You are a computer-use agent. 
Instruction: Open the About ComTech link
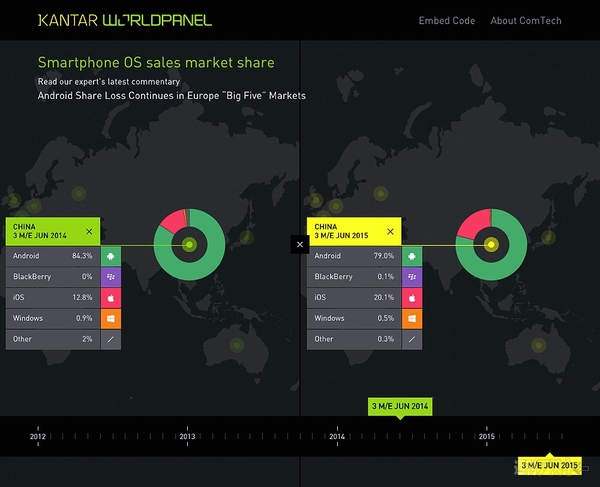pos(526,21)
